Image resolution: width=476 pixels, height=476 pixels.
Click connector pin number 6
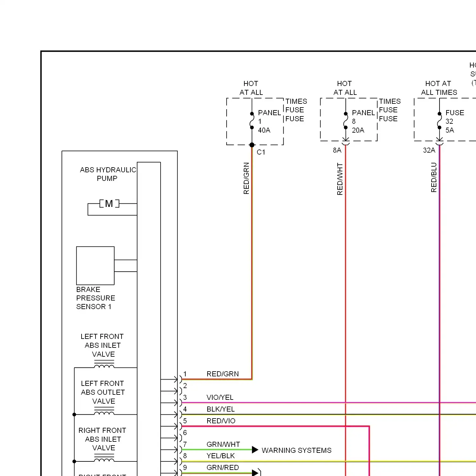click(185, 433)
